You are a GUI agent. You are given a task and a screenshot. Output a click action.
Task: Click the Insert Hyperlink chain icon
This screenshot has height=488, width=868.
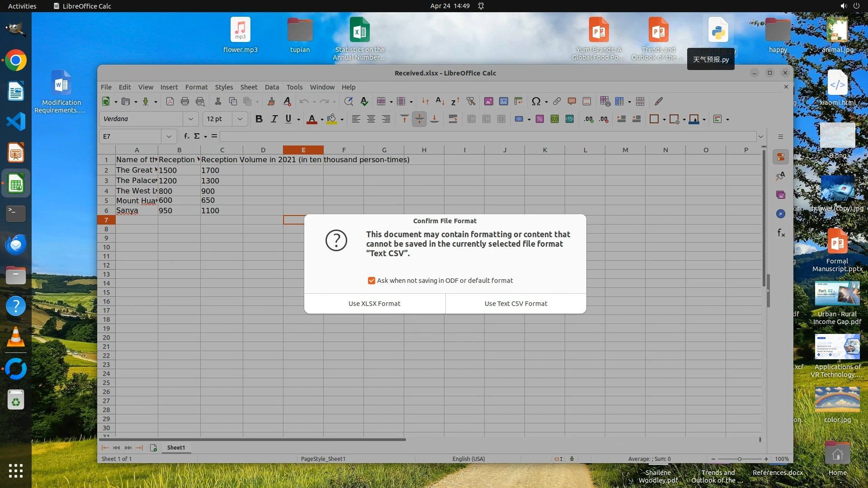pyautogui.click(x=557, y=101)
